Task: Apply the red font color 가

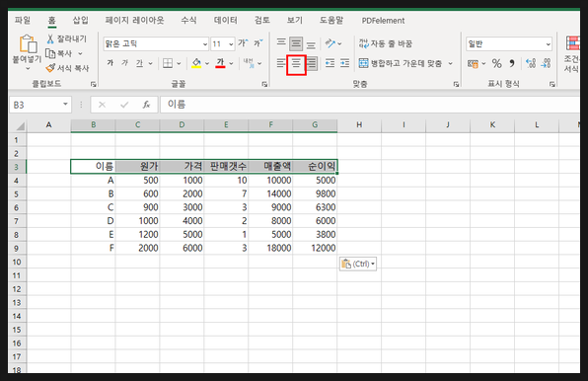Action: coord(221,63)
